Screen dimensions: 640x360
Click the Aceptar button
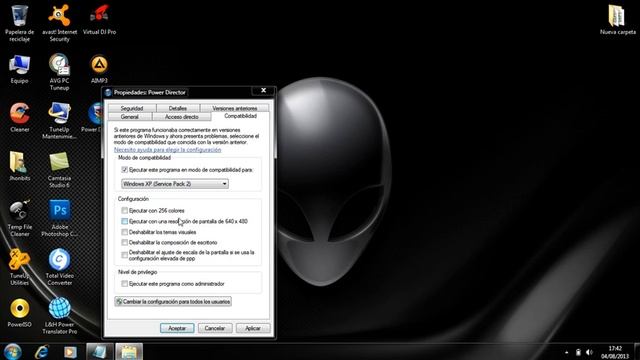point(177,328)
